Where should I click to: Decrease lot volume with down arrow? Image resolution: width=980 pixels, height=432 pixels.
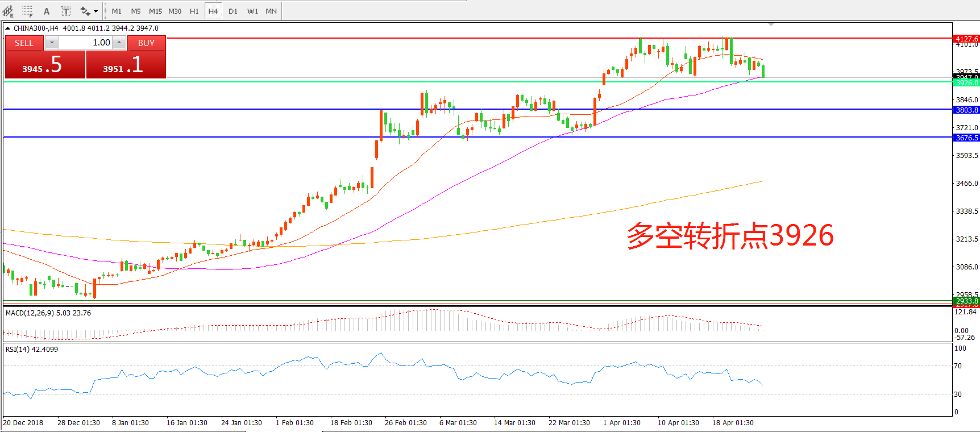[x=52, y=43]
